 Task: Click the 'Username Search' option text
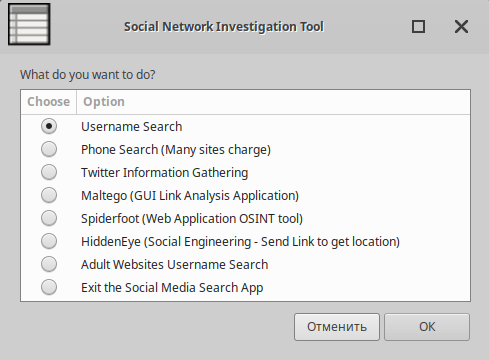pyautogui.click(x=132, y=127)
